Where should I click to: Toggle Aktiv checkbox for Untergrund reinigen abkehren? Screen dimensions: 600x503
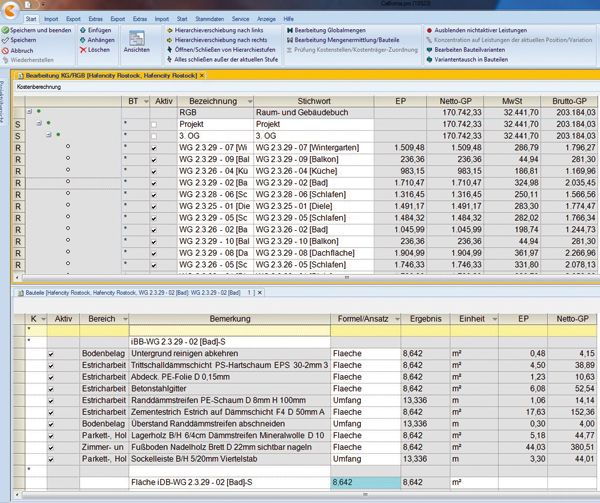point(51,353)
